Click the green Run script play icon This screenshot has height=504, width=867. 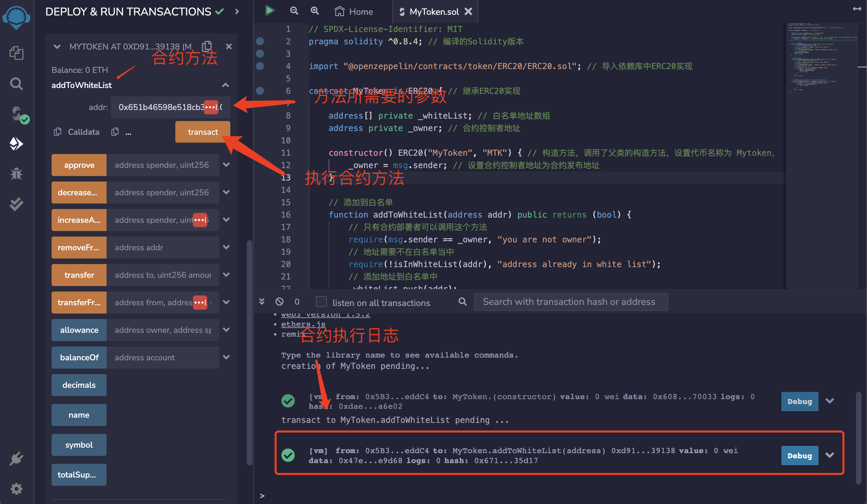coord(270,11)
